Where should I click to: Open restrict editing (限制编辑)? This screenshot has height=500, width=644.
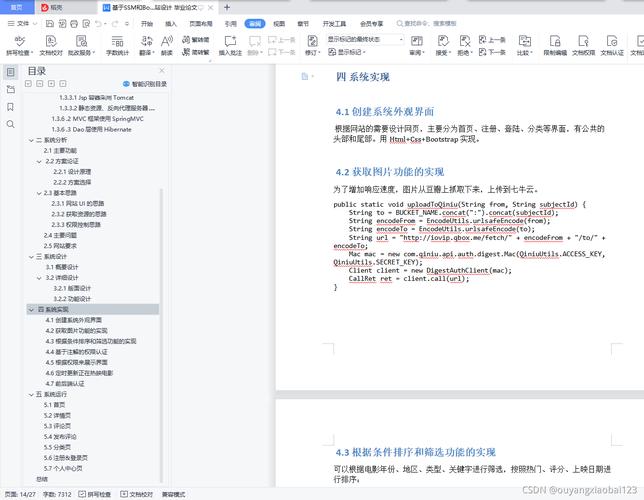[555, 45]
